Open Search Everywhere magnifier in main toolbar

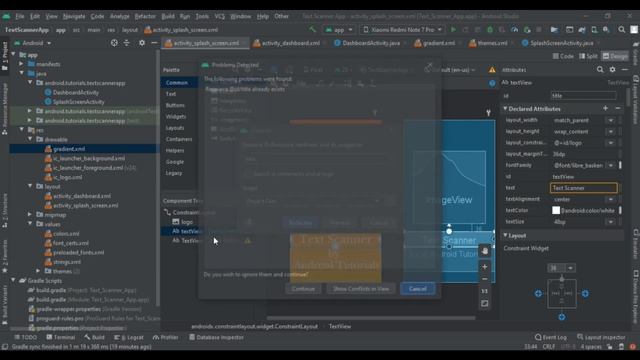(622, 30)
